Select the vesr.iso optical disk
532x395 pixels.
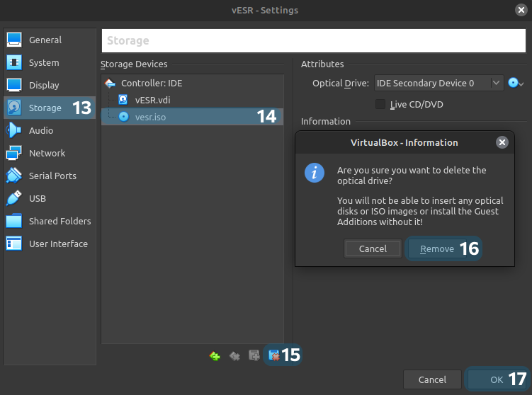tap(150, 117)
